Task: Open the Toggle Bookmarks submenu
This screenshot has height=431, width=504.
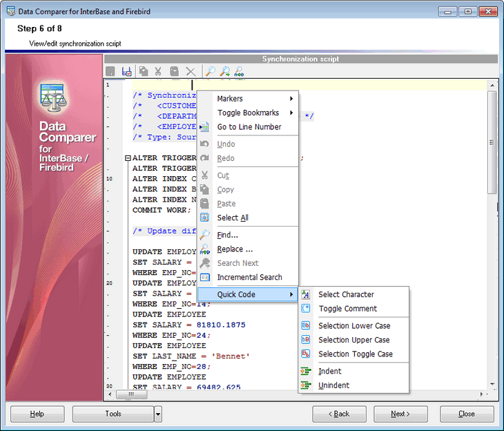Action: pos(248,113)
